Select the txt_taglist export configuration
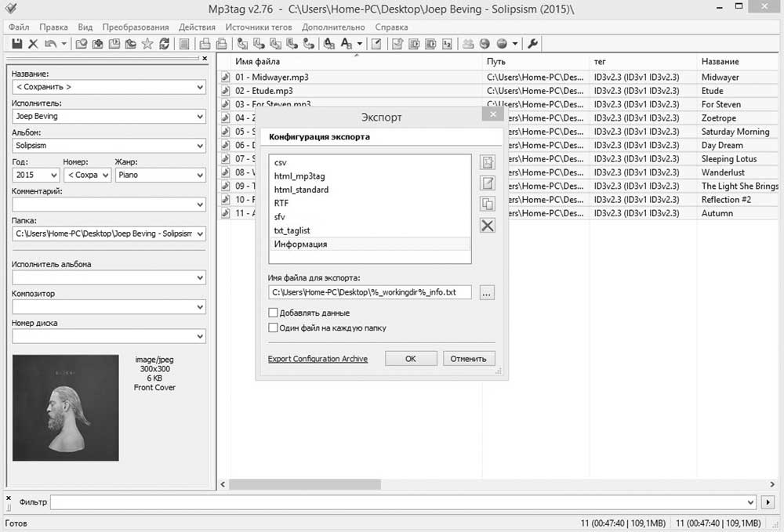The height and width of the screenshot is (532, 784). 369,230
